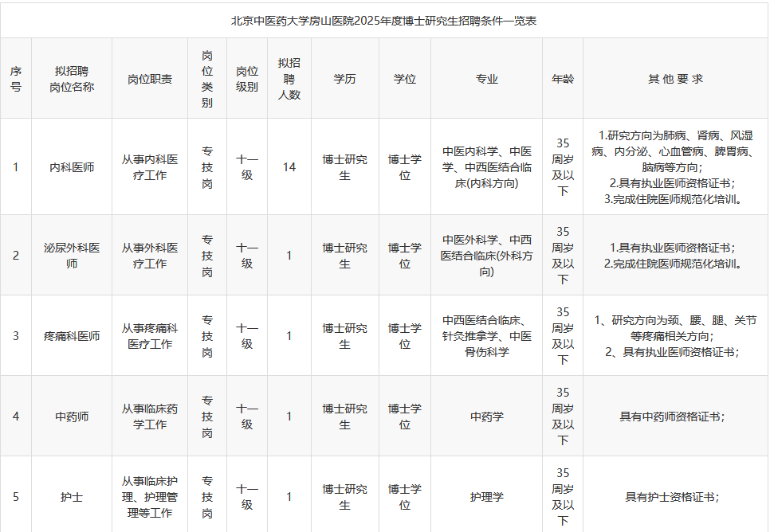Click the 研究方向为颈、腰、腿、关节 requirements cell
The image size is (770, 532).
pyautogui.click(x=676, y=336)
